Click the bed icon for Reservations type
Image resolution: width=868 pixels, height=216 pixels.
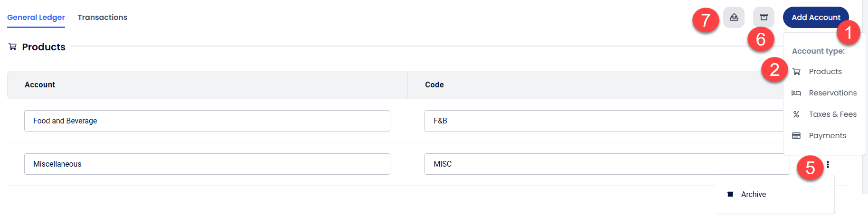pyautogui.click(x=796, y=93)
